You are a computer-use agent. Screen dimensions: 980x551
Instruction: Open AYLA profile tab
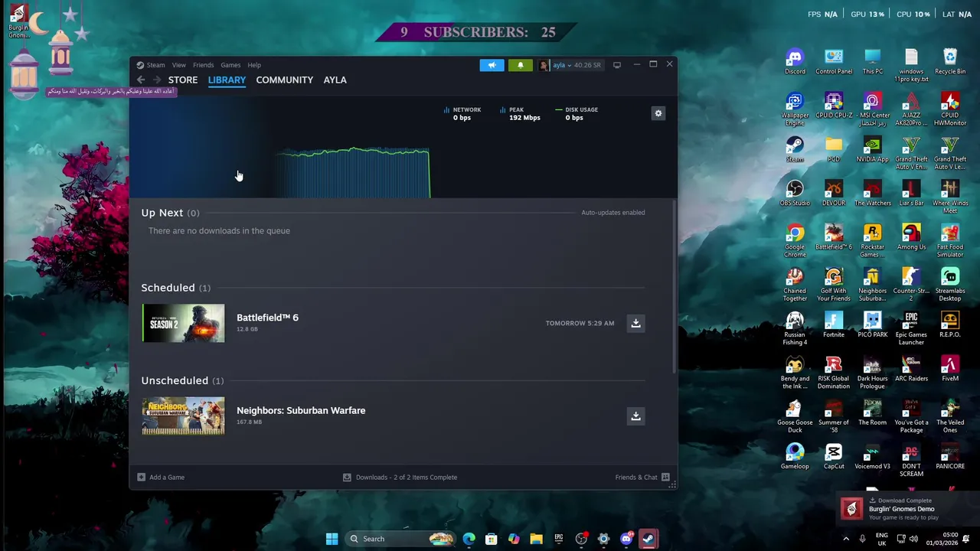(335, 80)
